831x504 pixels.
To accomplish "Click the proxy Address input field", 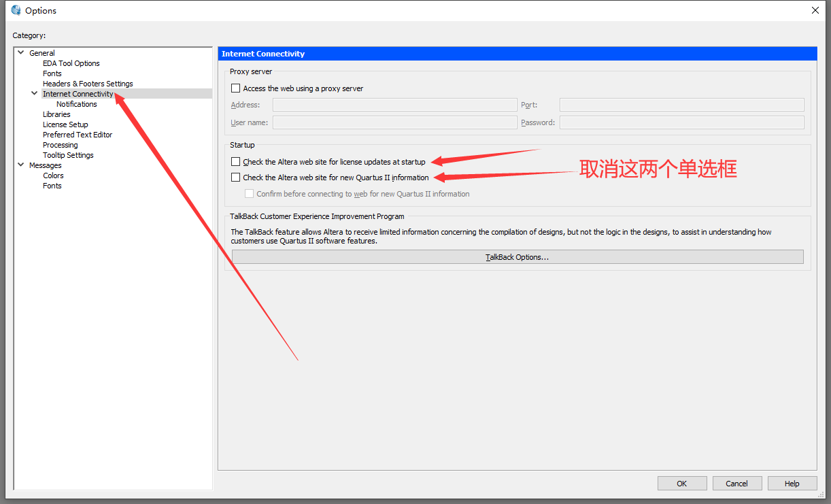I will [395, 105].
